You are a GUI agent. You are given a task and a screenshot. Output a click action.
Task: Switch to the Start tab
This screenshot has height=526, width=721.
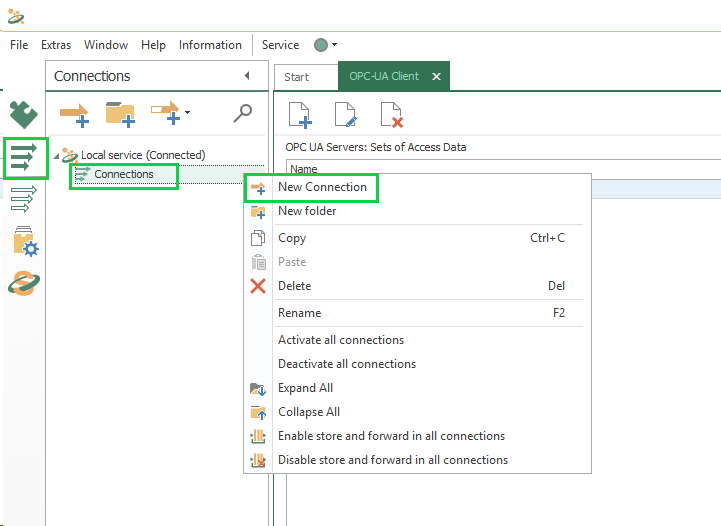(x=297, y=77)
